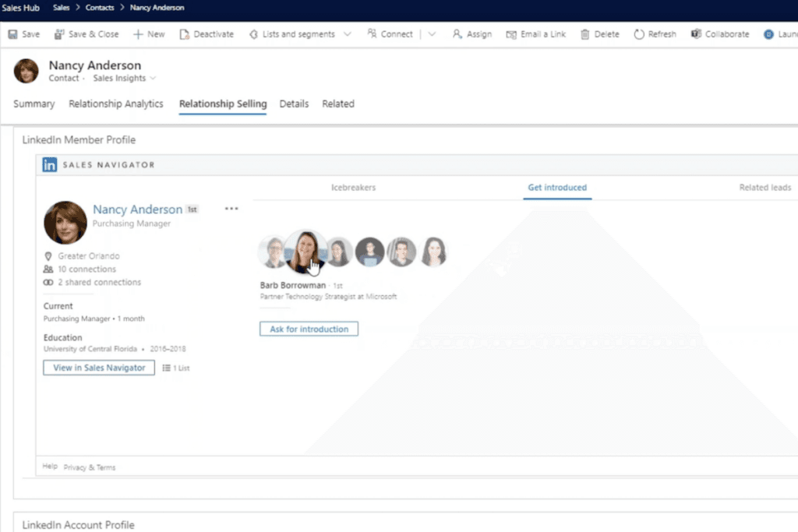Click the Launch icon at toolbar end

[x=768, y=34]
